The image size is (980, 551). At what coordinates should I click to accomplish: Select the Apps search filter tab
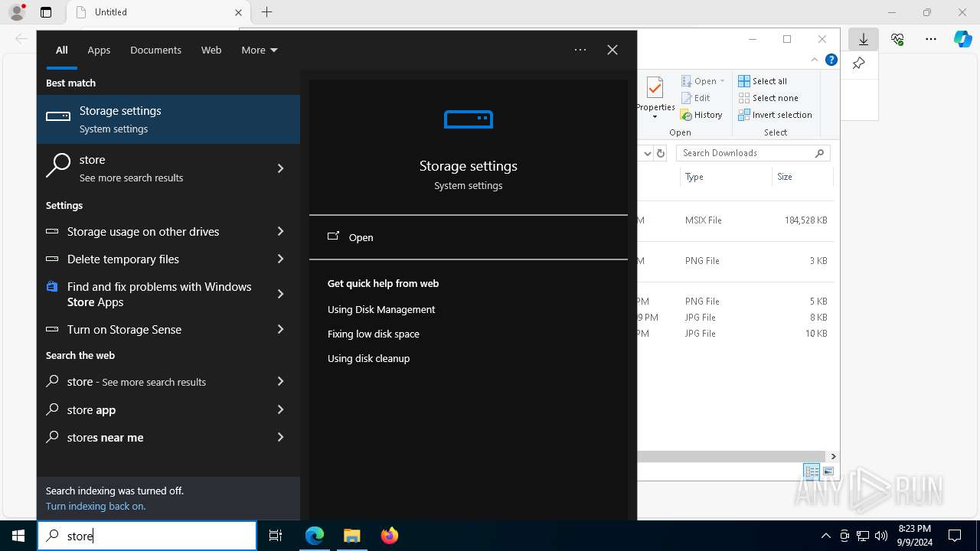pyautogui.click(x=99, y=50)
